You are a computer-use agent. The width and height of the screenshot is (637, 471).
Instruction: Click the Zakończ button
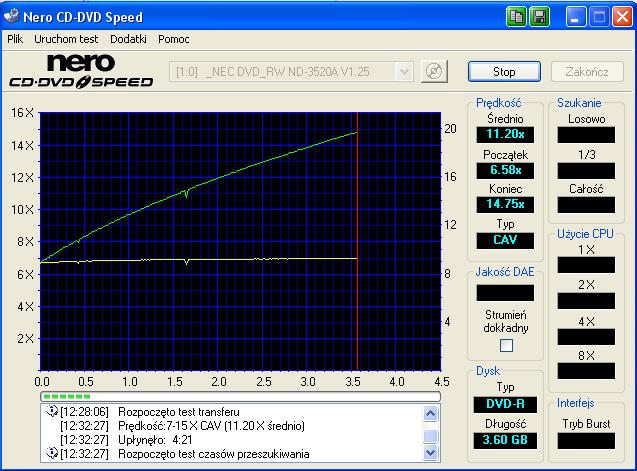tap(587, 72)
